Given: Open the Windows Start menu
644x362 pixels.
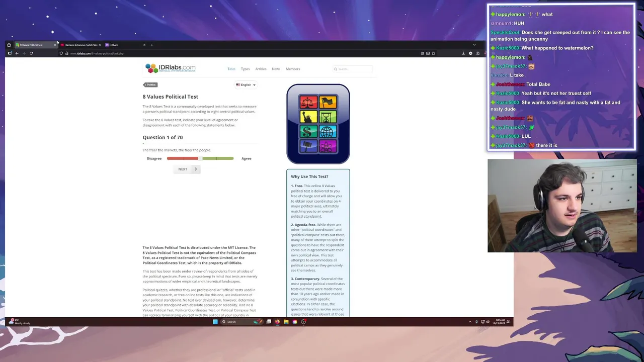Looking at the screenshot, I should (x=215, y=322).
